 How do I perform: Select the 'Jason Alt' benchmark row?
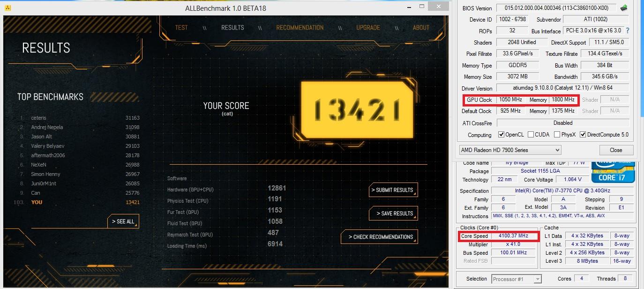point(79,137)
